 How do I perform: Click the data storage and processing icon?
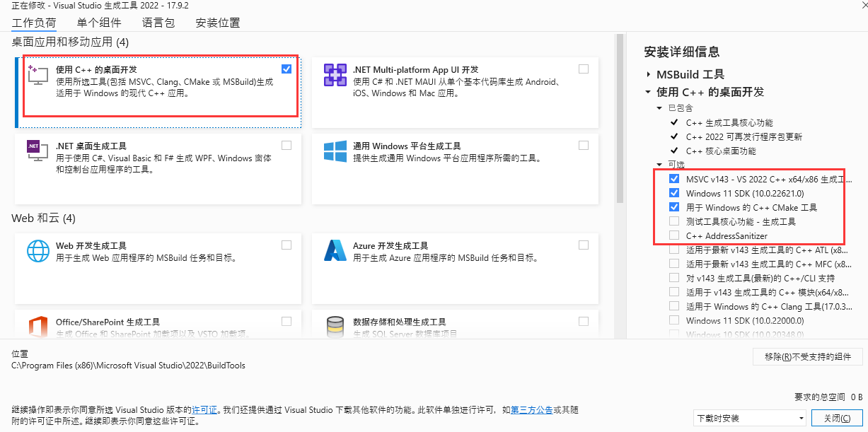(335, 327)
